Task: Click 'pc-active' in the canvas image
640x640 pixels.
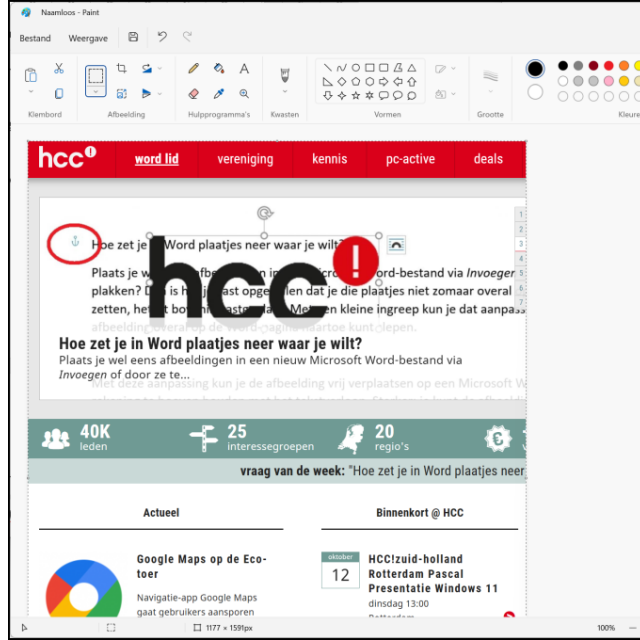Action: (x=410, y=159)
